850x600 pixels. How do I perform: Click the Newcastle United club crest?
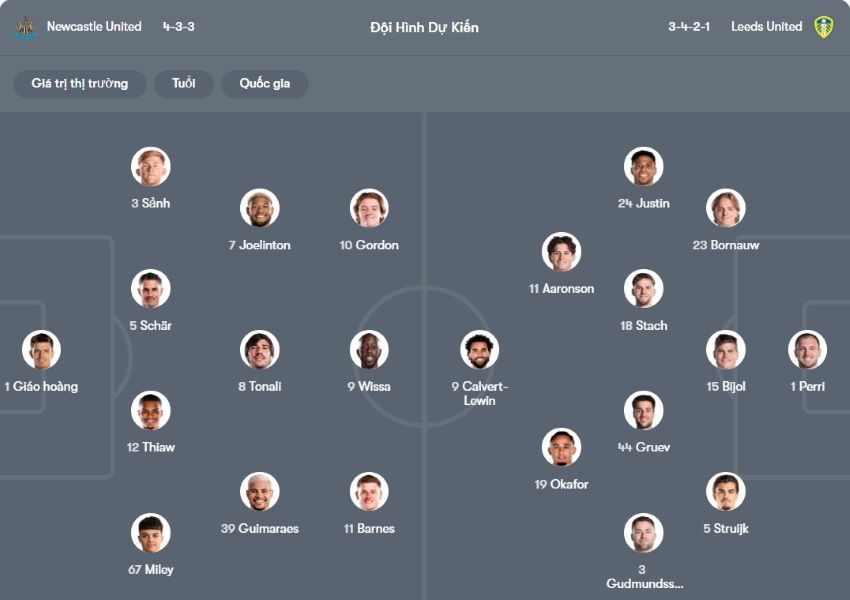click(x=24, y=26)
